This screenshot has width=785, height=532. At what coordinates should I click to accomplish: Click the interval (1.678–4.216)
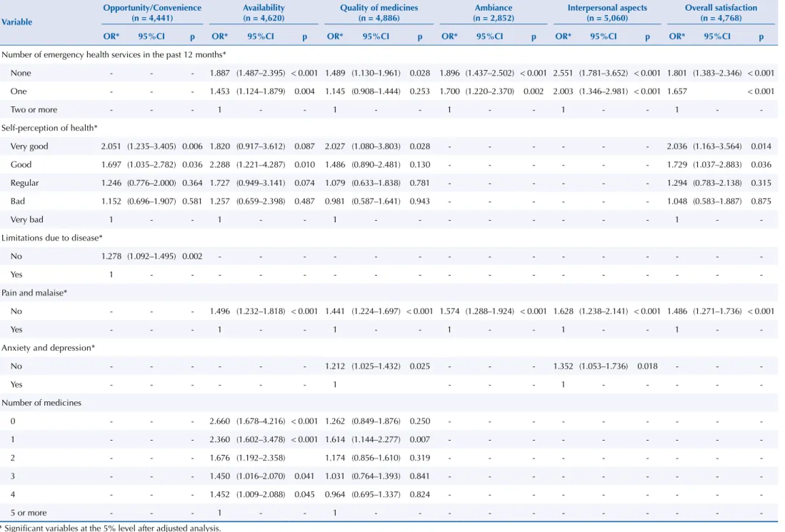pos(261,421)
